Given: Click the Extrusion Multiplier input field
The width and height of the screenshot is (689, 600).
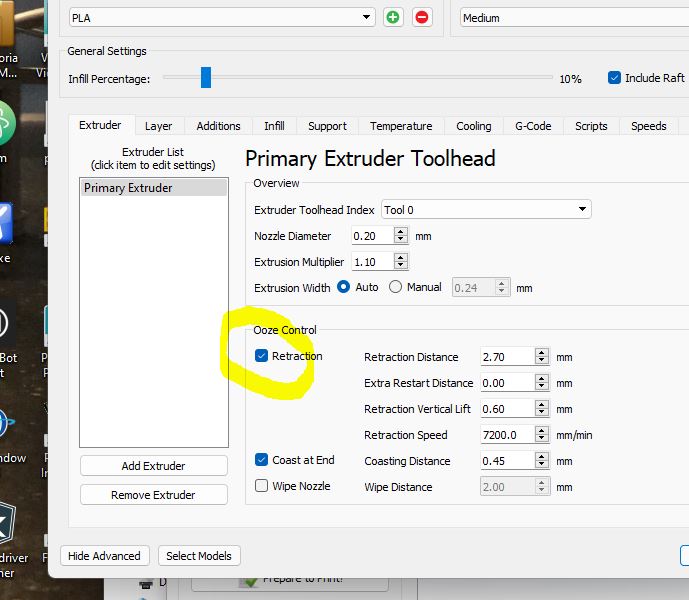Looking at the screenshot, I should [372, 262].
